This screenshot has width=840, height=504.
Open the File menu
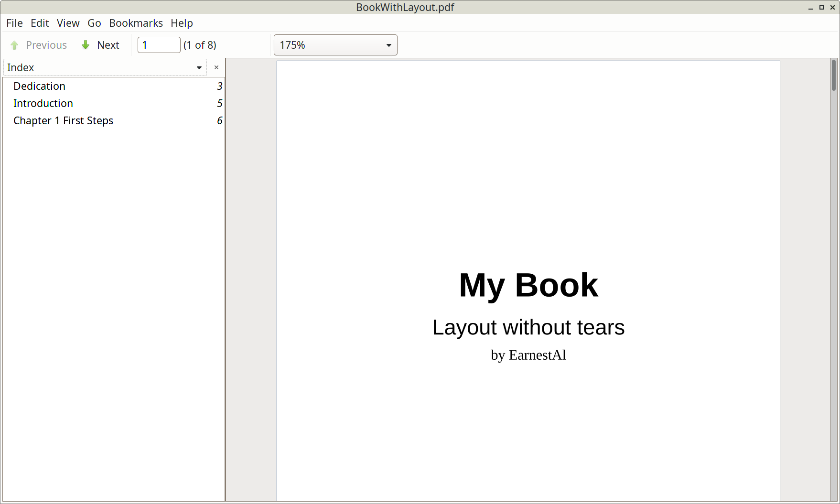(x=14, y=23)
